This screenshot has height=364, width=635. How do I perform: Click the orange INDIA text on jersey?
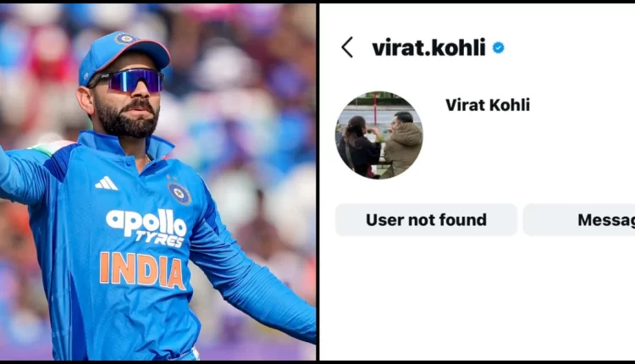142,271
